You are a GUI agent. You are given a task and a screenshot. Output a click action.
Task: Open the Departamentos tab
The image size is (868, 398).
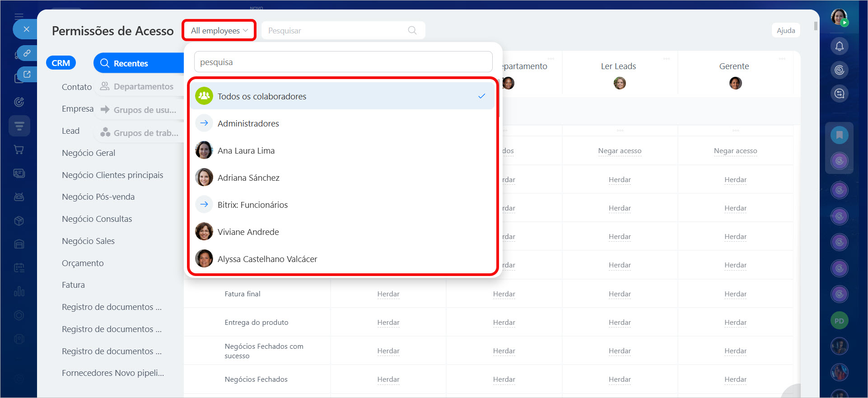143,86
